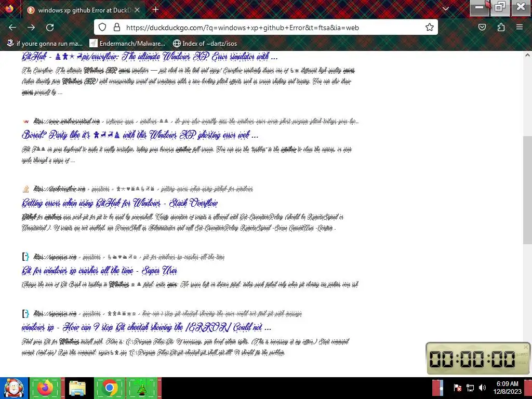Open the Extensions puzzle icon
The height and width of the screenshot is (399, 532).
[501, 28]
